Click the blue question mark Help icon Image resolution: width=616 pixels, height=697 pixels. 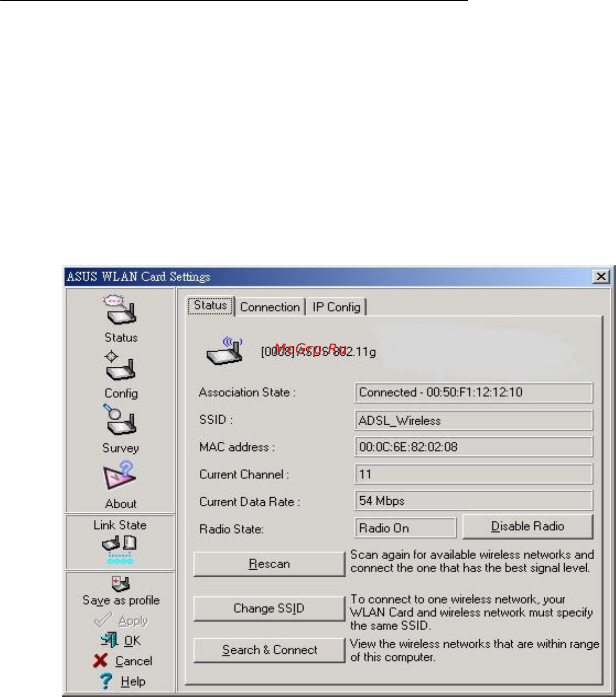point(106,681)
